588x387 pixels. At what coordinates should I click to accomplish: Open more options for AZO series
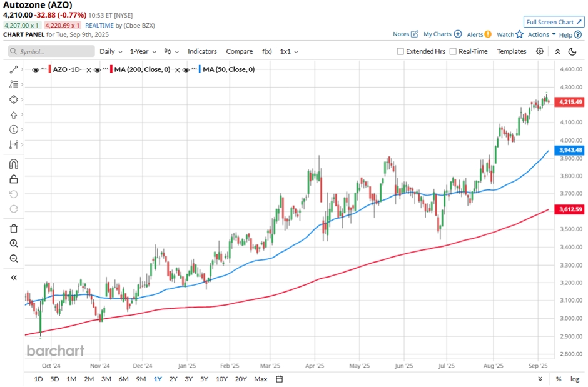(44, 69)
